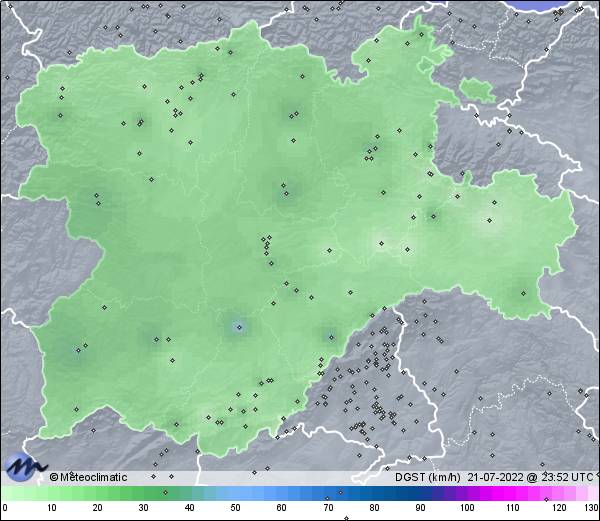600x521 pixels.
Task: Click the scale label 80
Action: 374,508
